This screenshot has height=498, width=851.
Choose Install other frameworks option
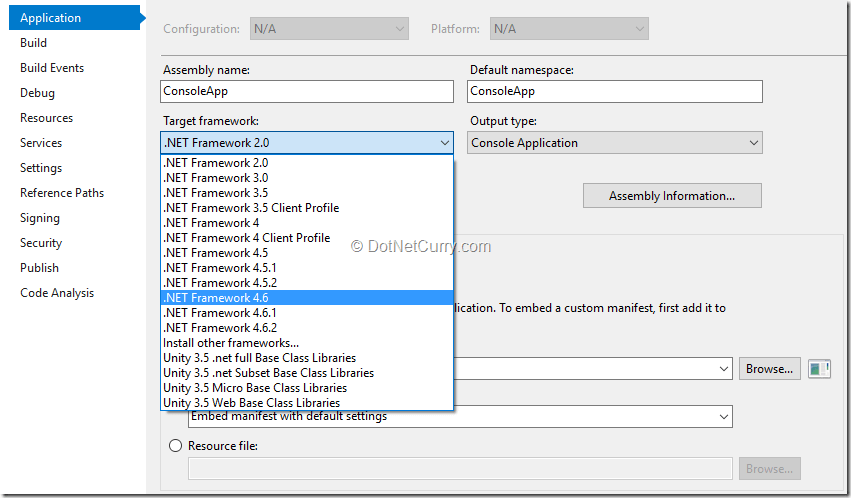click(231, 343)
